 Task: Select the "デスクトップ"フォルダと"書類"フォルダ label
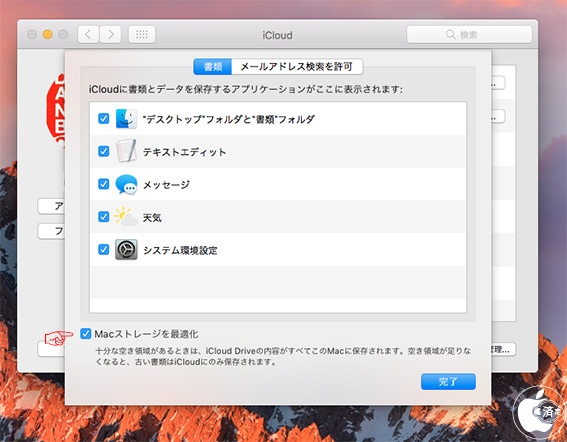229,119
